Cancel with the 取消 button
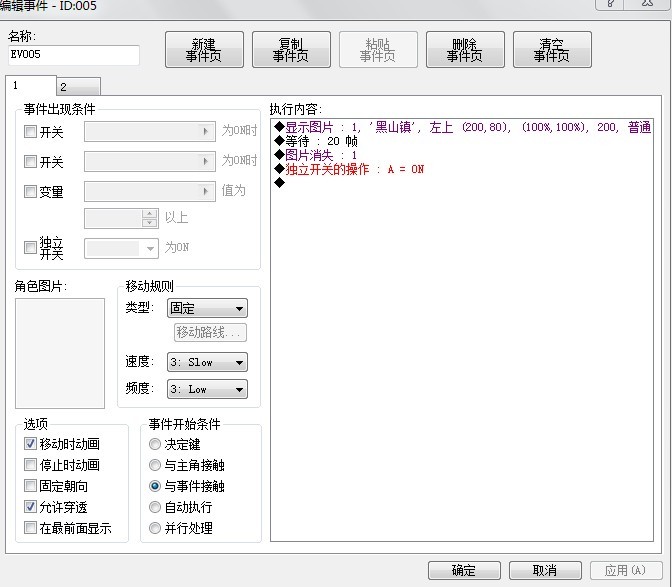This screenshot has height=587, width=672. [x=545, y=570]
